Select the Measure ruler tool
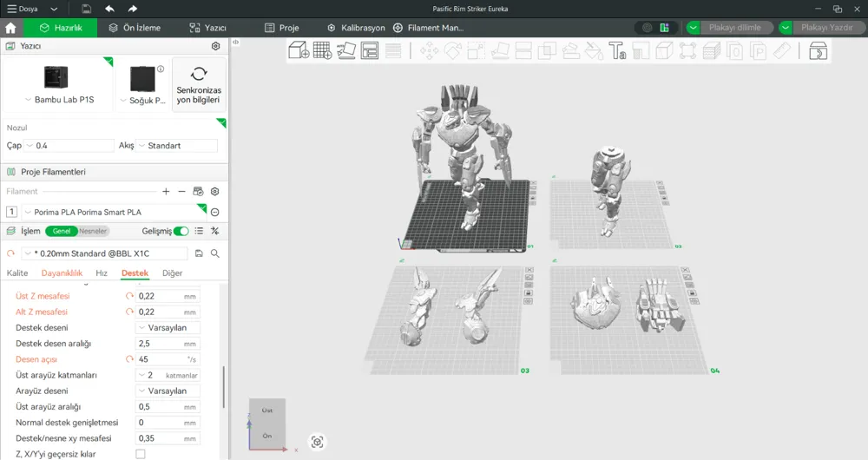Viewport: 868px width, 460px height. (782, 51)
